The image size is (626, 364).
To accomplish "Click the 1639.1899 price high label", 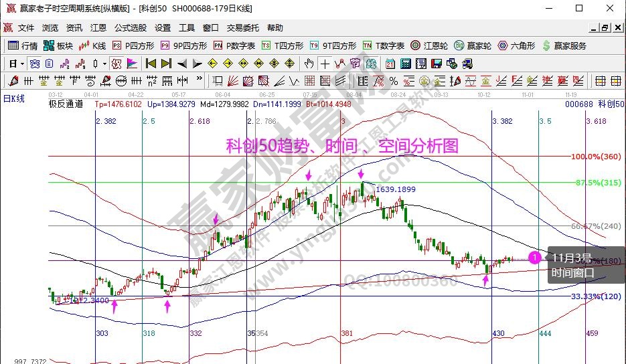I will pyautogui.click(x=395, y=189).
